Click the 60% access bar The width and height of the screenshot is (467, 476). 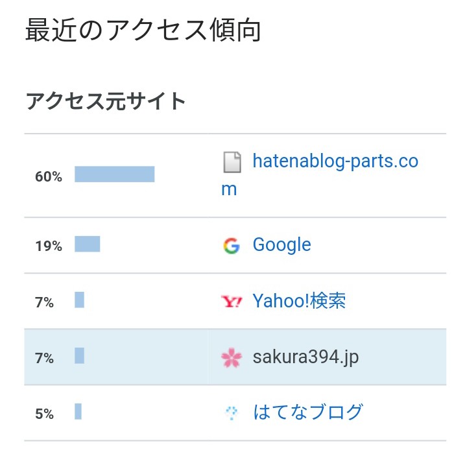(114, 174)
